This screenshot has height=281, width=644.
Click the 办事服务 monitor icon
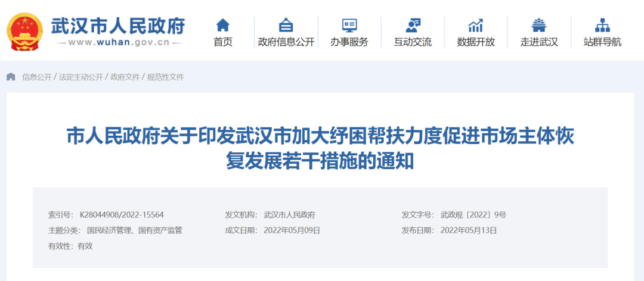coord(349,25)
